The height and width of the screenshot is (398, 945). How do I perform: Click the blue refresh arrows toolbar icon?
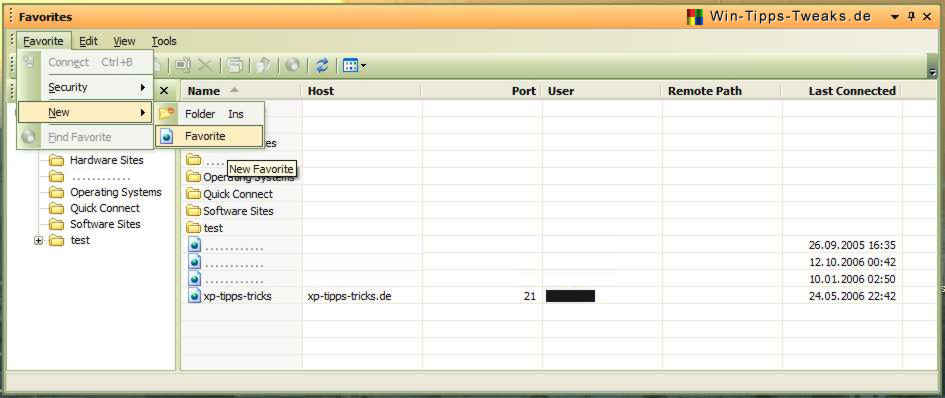[x=322, y=65]
